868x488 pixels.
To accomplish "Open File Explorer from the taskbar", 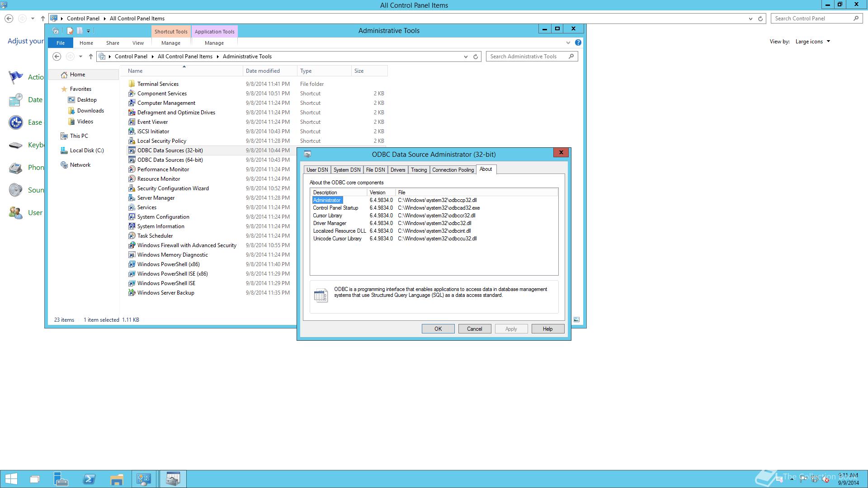I will point(117,479).
